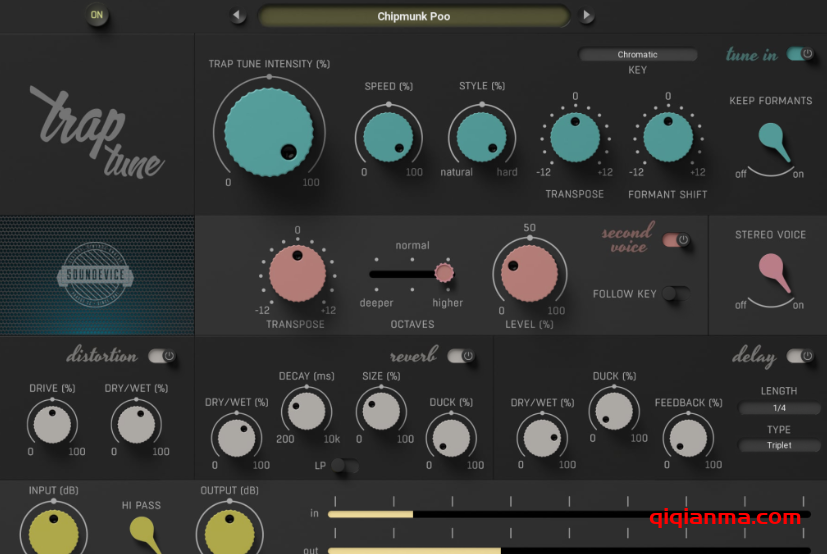827x554 pixels.
Task: Toggle the delay switch
Action: pyautogui.click(x=800, y=356)
